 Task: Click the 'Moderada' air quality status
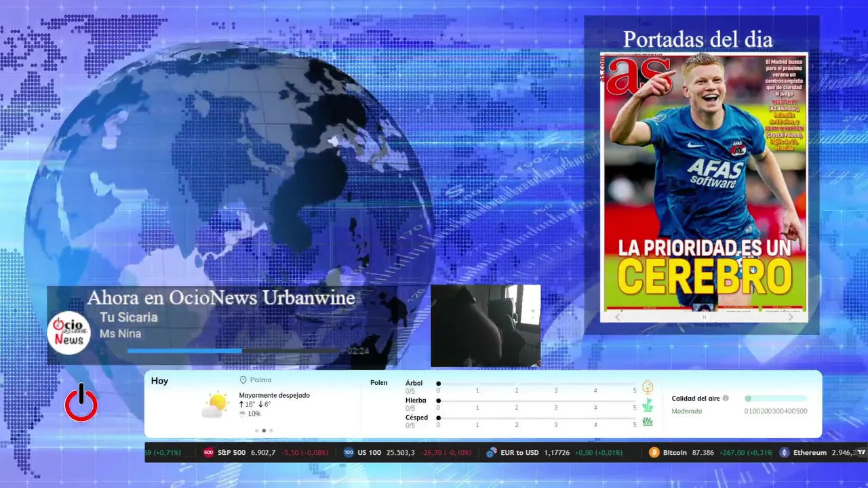click(687, 411)
